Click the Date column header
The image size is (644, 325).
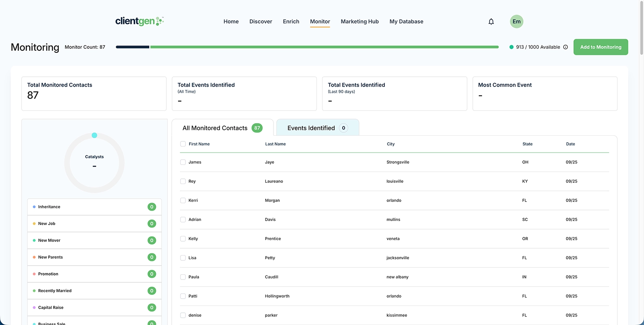coord(570,144)
